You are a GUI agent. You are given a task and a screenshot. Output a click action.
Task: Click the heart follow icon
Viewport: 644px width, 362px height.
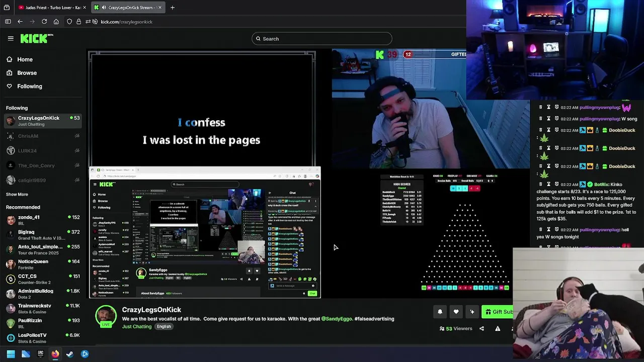click(x=456, y=312)
